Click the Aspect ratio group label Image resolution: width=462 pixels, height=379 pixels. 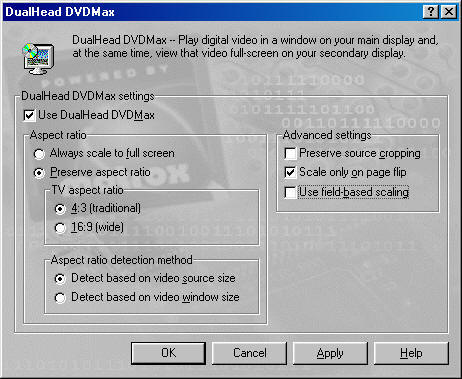[58, 135]
